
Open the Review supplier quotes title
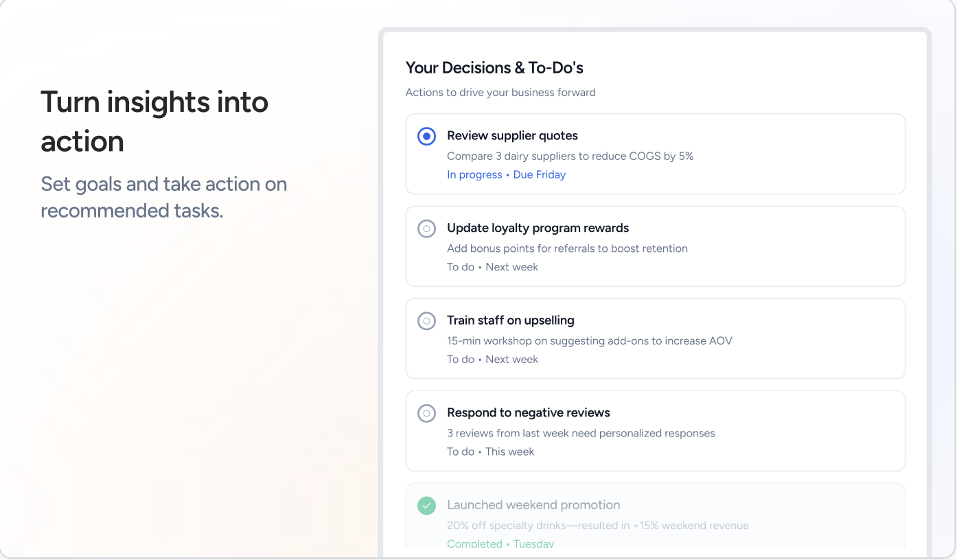pos(512,136)
